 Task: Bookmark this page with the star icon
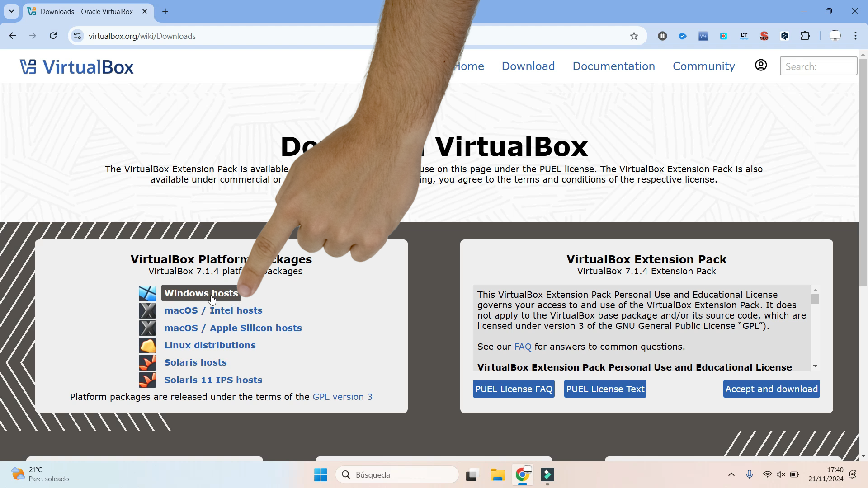point(634,36)
